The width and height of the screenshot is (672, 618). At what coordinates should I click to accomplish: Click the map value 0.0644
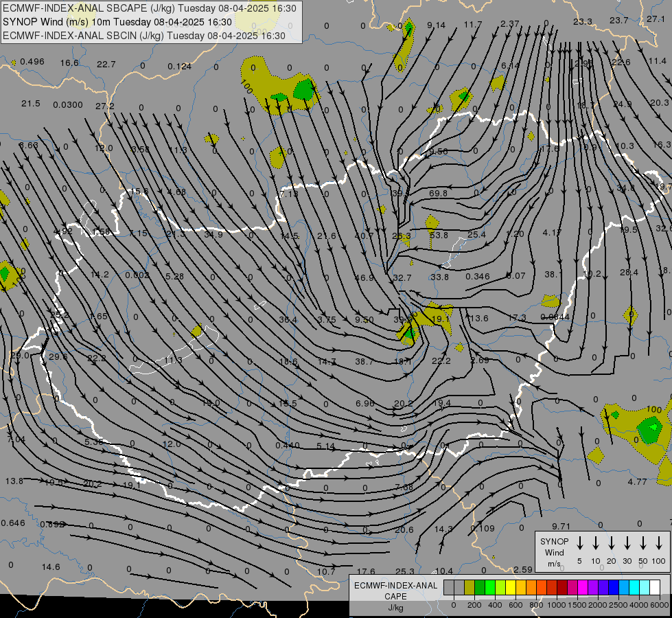click(x=555, y=317)
